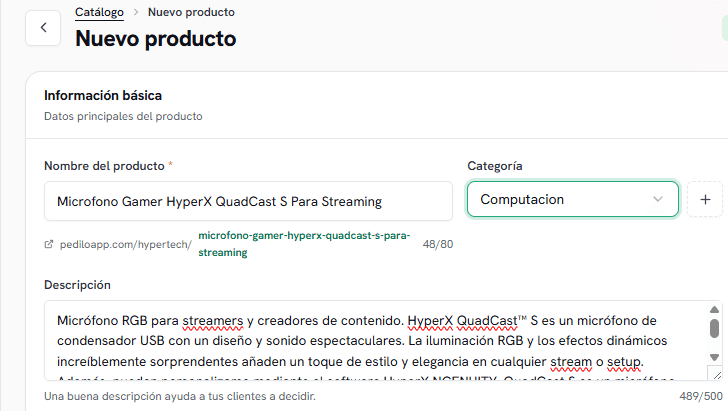Click the 489/500 description counter
728x411 pixels.
701,396
